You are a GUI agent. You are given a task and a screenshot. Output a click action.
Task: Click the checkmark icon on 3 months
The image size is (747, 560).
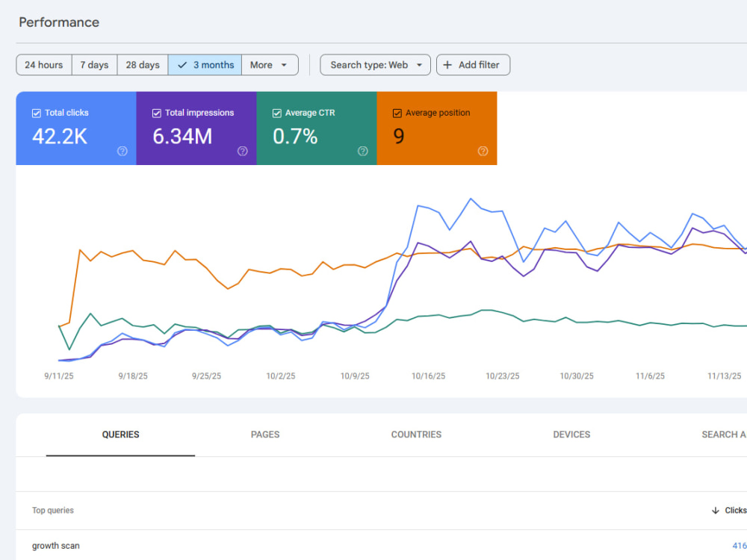pos(182,65)
